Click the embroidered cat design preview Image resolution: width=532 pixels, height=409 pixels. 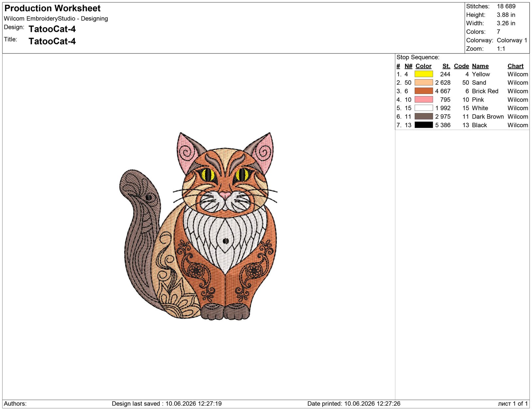[198, 226]
